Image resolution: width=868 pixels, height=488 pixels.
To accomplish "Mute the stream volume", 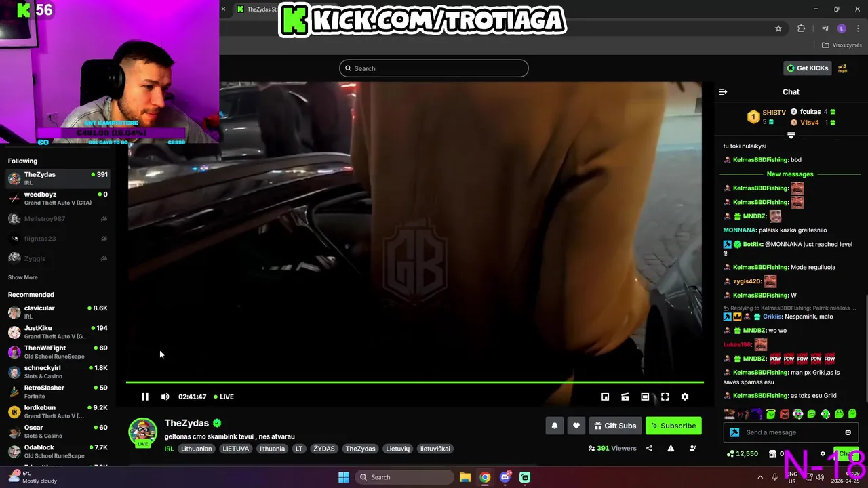I will click(165, 396).
